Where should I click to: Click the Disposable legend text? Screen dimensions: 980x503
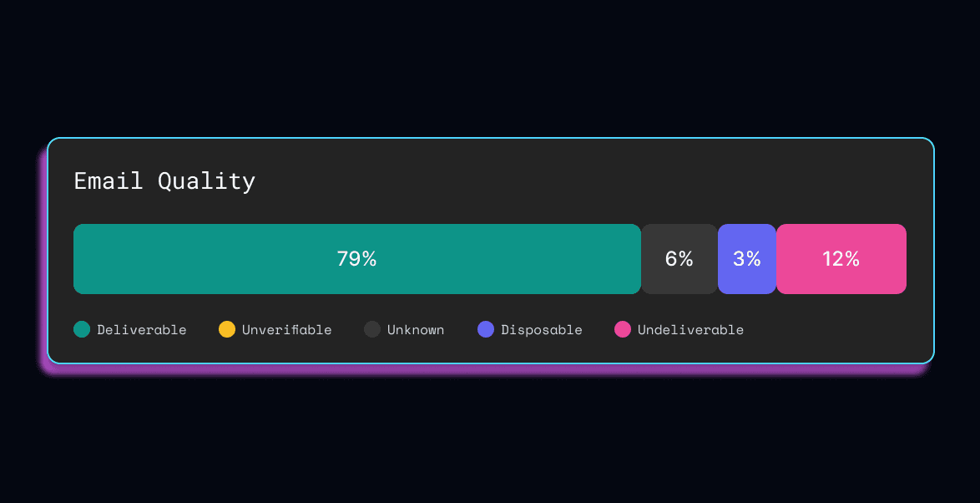[x=542, y=330]
